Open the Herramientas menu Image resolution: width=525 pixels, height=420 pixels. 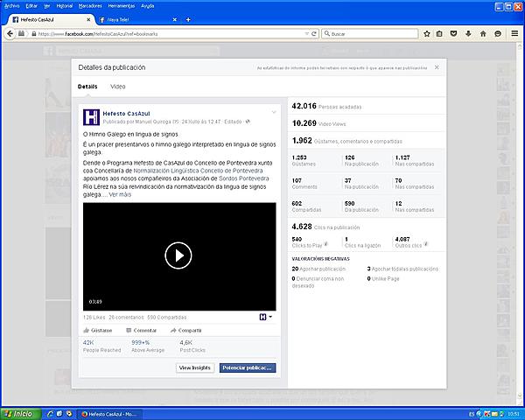pos(122,6)
